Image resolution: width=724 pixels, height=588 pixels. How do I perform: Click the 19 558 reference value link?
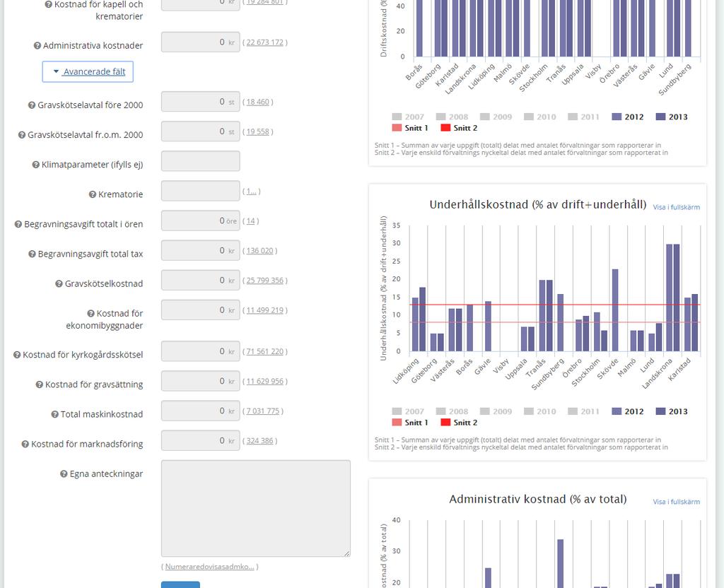click(x=257, y=132)
